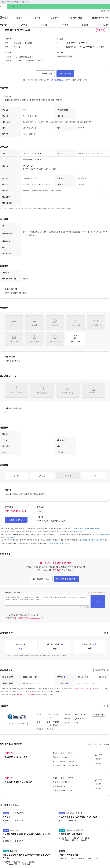
Task: Click the 로그인 link at top
Action: (103, 11)
